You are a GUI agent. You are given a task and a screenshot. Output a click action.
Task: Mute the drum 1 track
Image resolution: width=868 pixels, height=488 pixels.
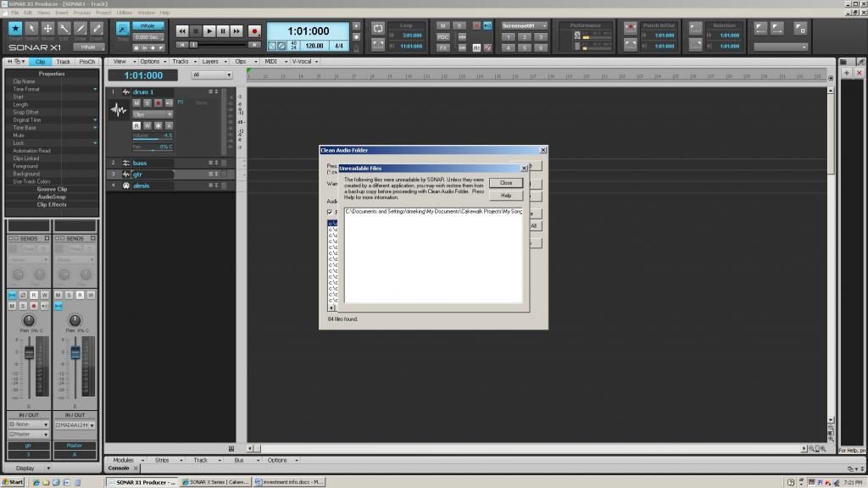click(136, 103)
